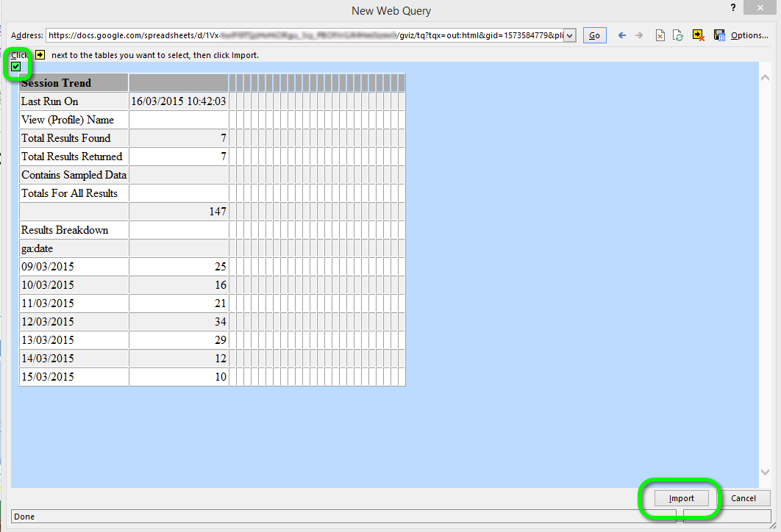The height and width of the screenshot is (532, 781).
Task: Expand the Address URL dropdown
Action: pos(569,35)
